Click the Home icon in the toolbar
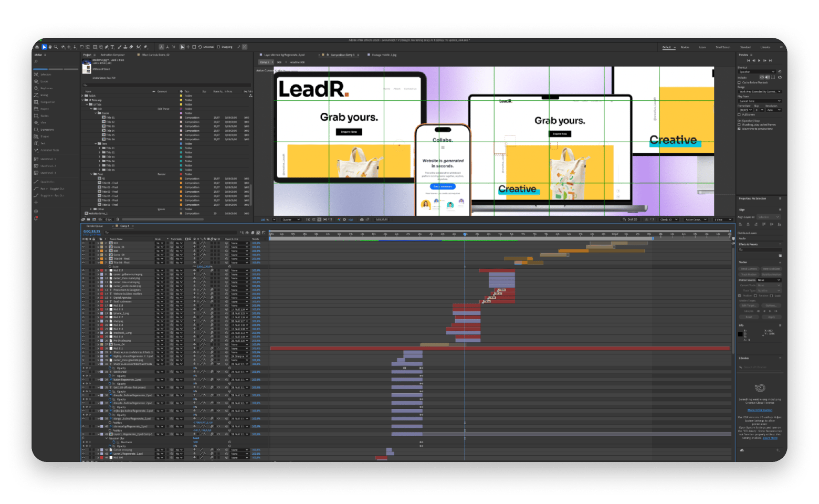819x504 pixels. pos(37,47)
